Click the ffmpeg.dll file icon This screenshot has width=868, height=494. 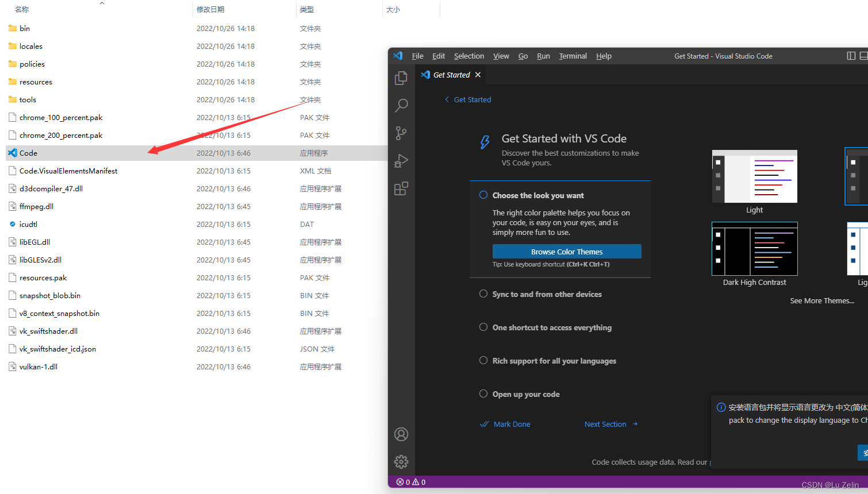(x=13, y=206)
